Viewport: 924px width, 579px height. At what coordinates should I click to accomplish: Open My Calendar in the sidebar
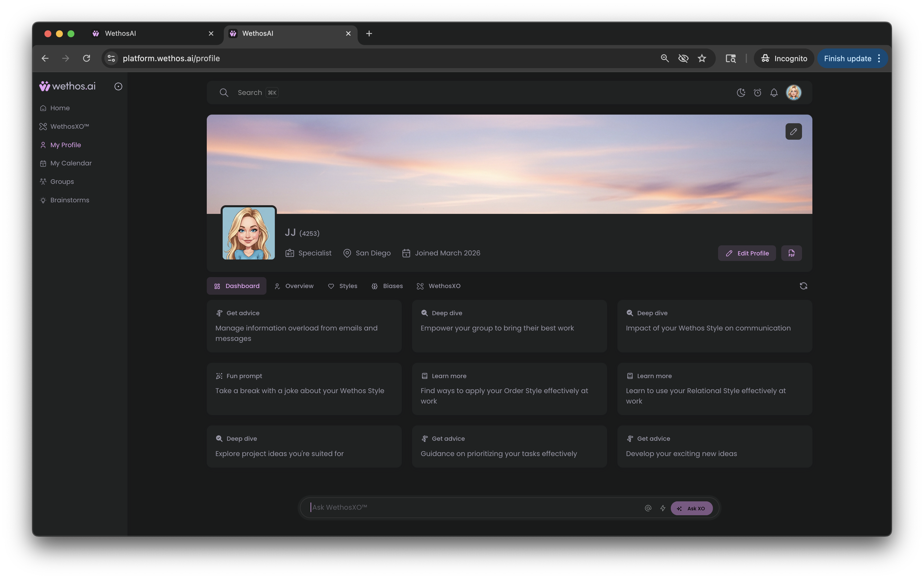(x=66, y=163)
